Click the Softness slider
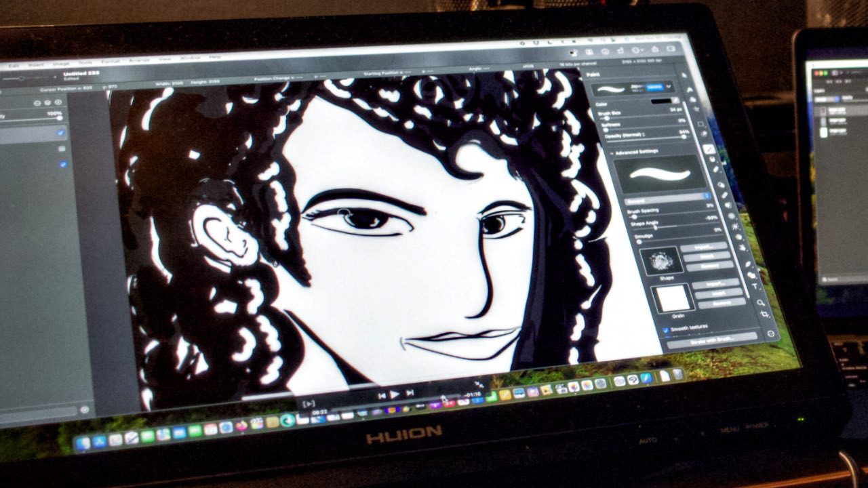Image resolution: width=868 pixels, height=488 pixels. (x=645, y=128)
